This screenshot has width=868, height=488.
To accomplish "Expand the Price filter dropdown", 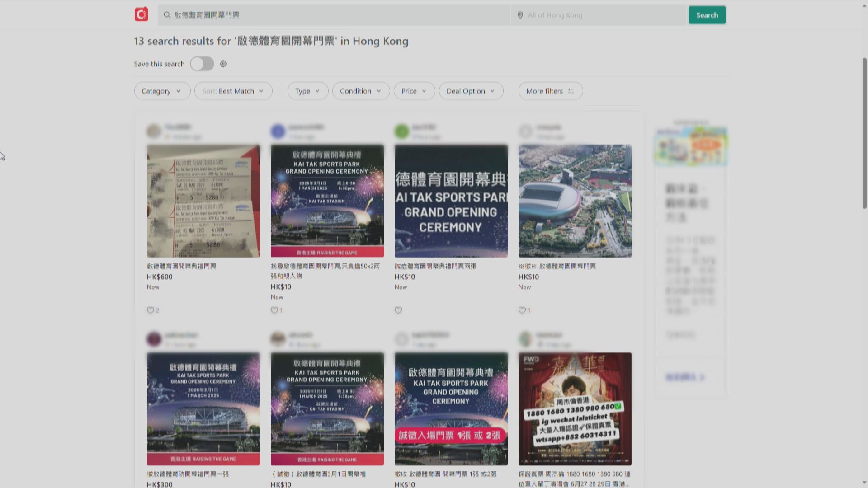I will coord(414,91).
